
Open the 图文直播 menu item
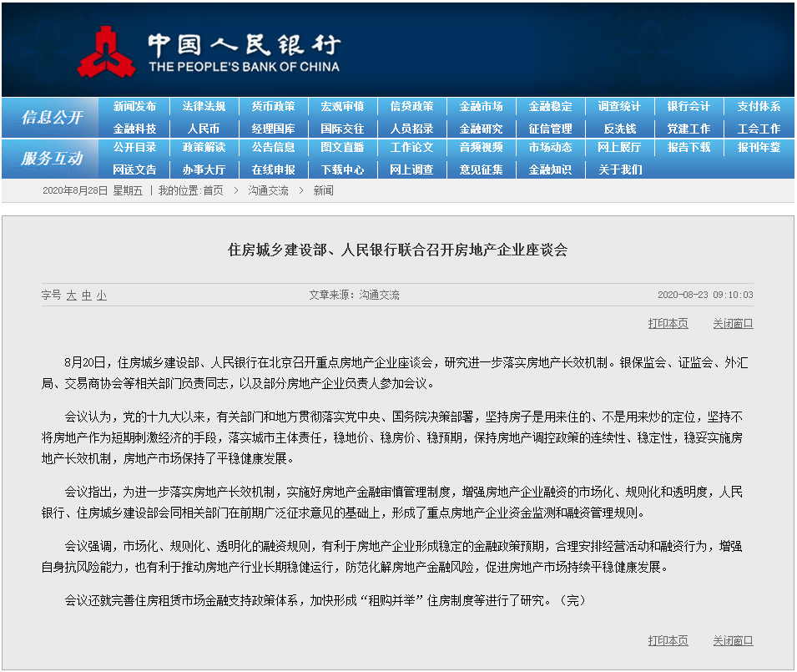pyautogui.click(x=343, y=149)
